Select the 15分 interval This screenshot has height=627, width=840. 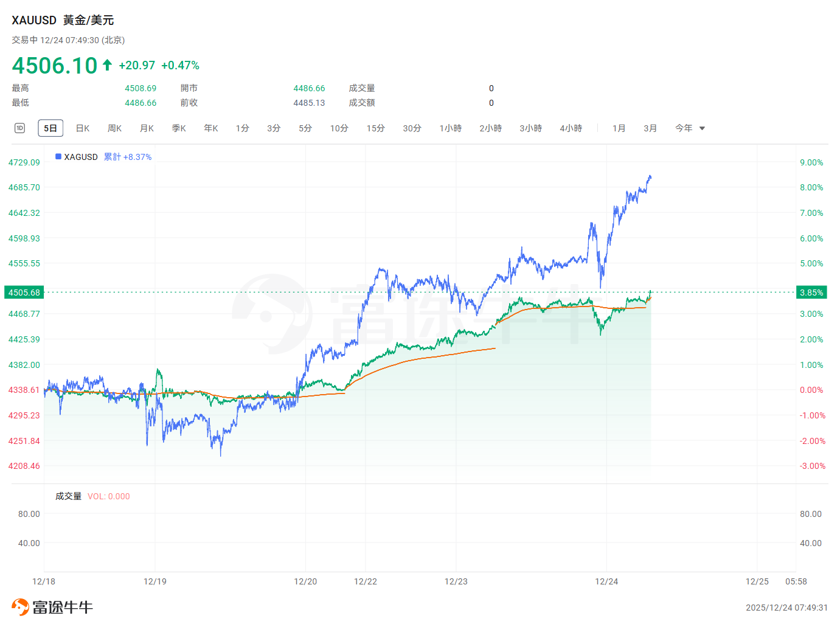tap(375, 128)
